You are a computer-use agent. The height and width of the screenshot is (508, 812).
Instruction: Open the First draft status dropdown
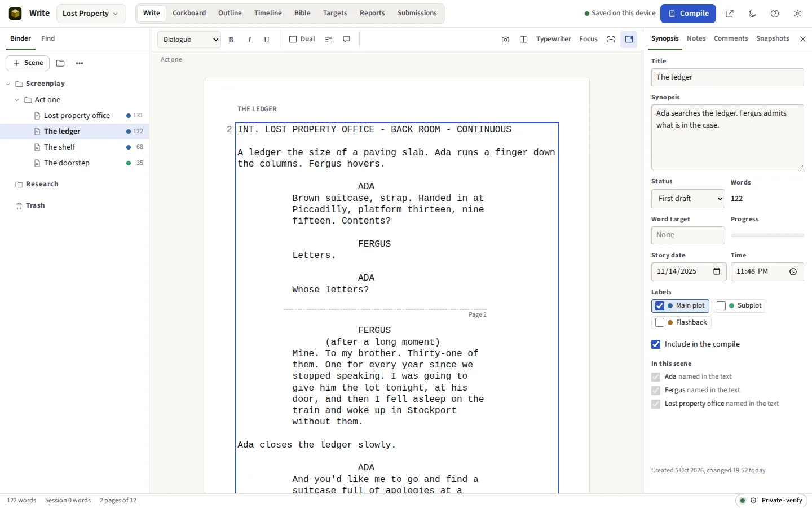pyautogui.click(x=688, y=199)
